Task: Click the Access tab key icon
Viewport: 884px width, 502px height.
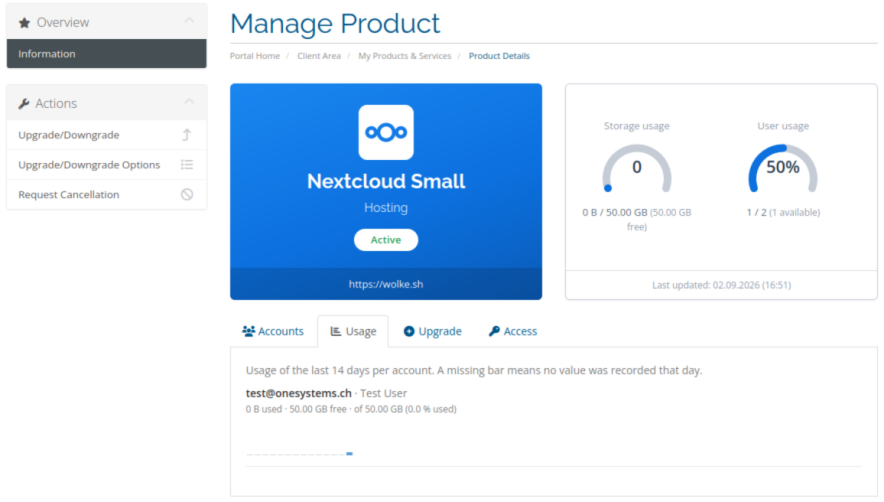Action: 494,331
